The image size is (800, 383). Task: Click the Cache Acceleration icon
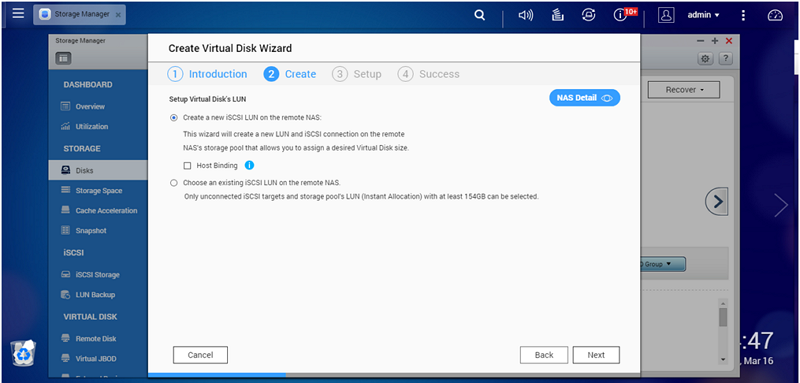pos(65,210)
